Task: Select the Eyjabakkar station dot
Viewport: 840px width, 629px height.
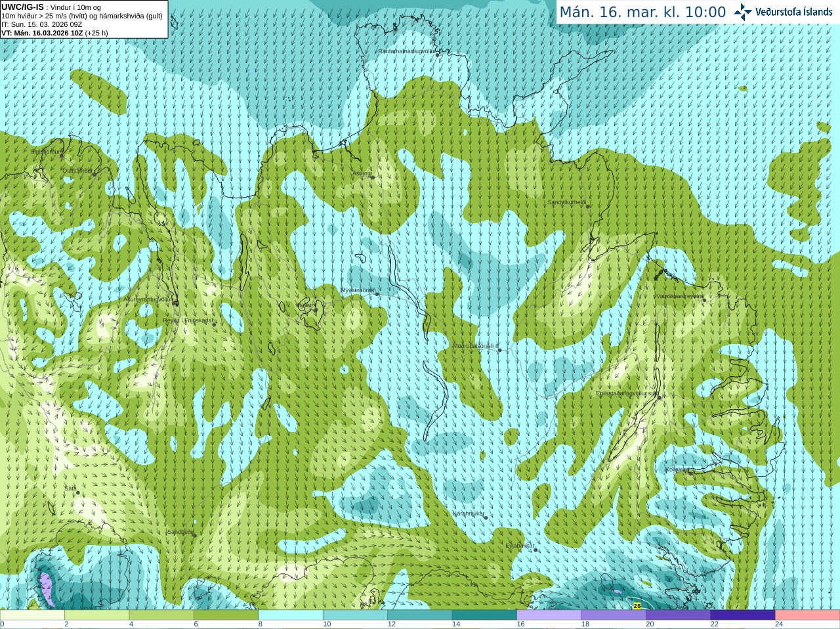Action: 535,550
